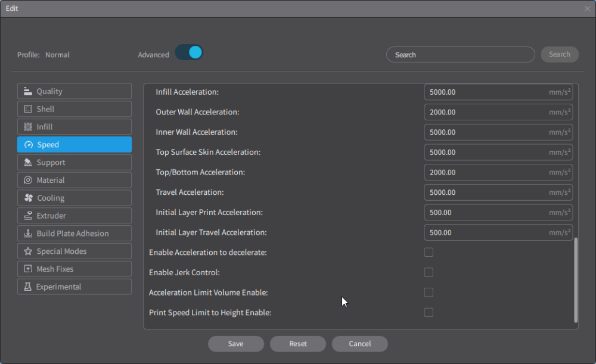Enable Acceleration to decelerate checkbox
This screenshot has width=596, height=364.
coord(429,252)
